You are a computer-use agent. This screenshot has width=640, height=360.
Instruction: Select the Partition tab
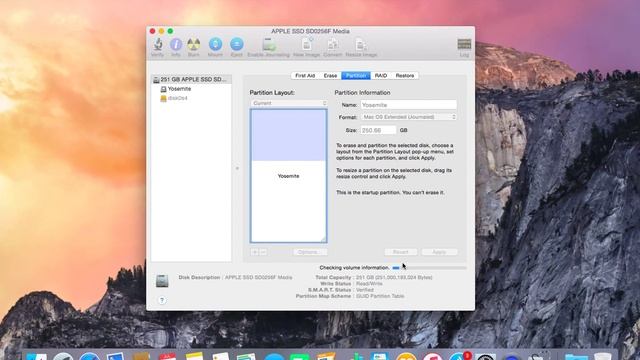point(356,76)
